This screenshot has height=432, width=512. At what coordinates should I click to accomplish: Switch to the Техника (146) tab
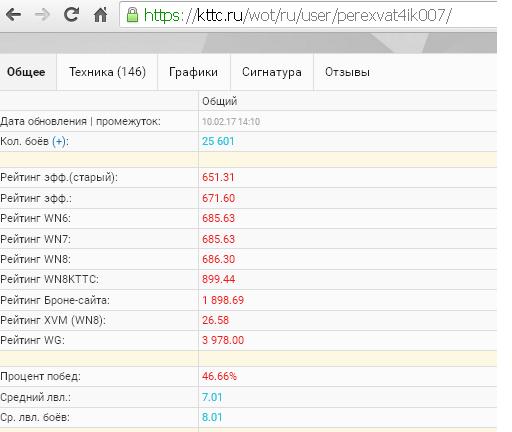click(x=107, y=72)
